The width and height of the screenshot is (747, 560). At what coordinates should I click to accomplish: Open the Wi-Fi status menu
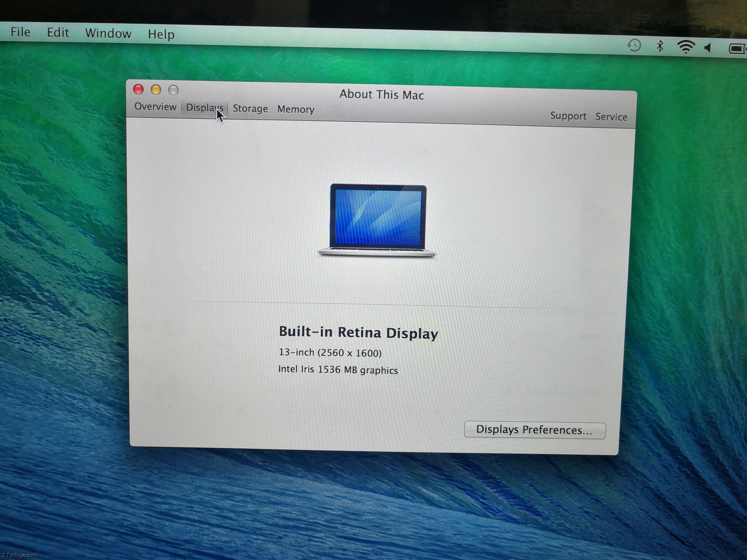coord(686,47)
